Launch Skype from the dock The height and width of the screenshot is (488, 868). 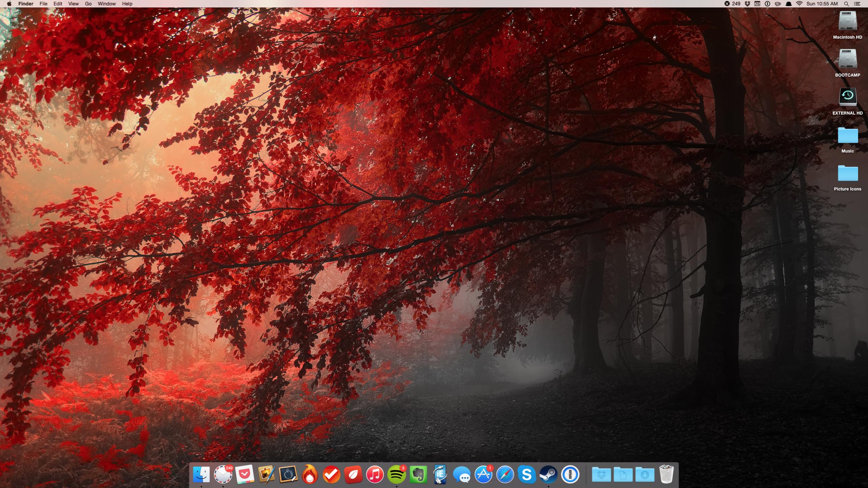point(527,474)
